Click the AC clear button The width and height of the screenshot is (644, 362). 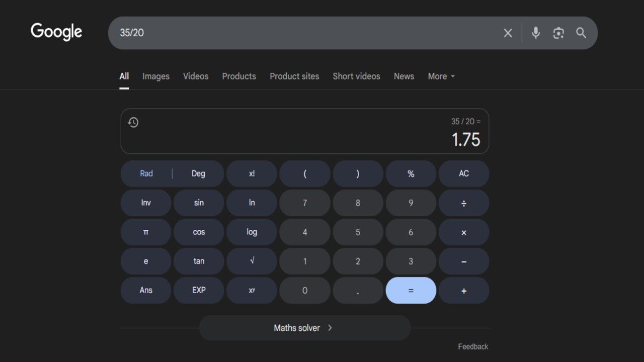tap(464, 173)
